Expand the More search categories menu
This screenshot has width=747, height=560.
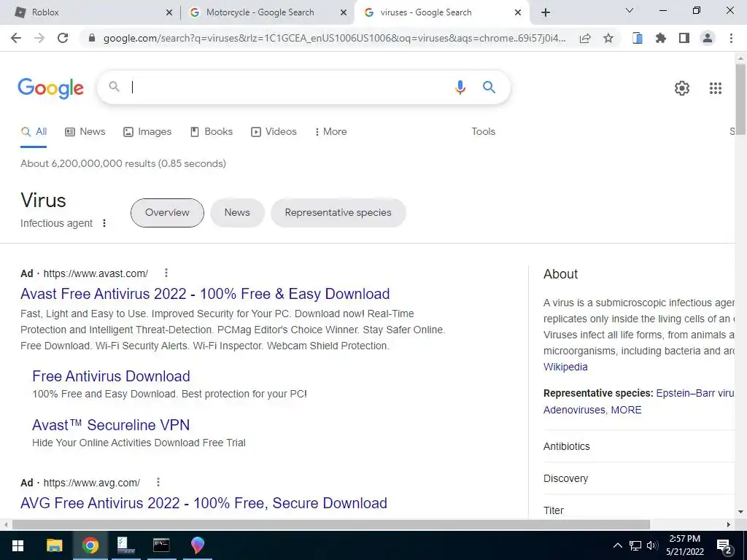tap(330, 132)
